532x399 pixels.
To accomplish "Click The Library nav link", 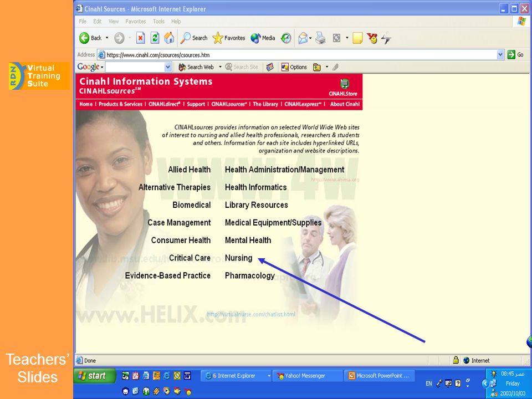I will coord(265,104).
